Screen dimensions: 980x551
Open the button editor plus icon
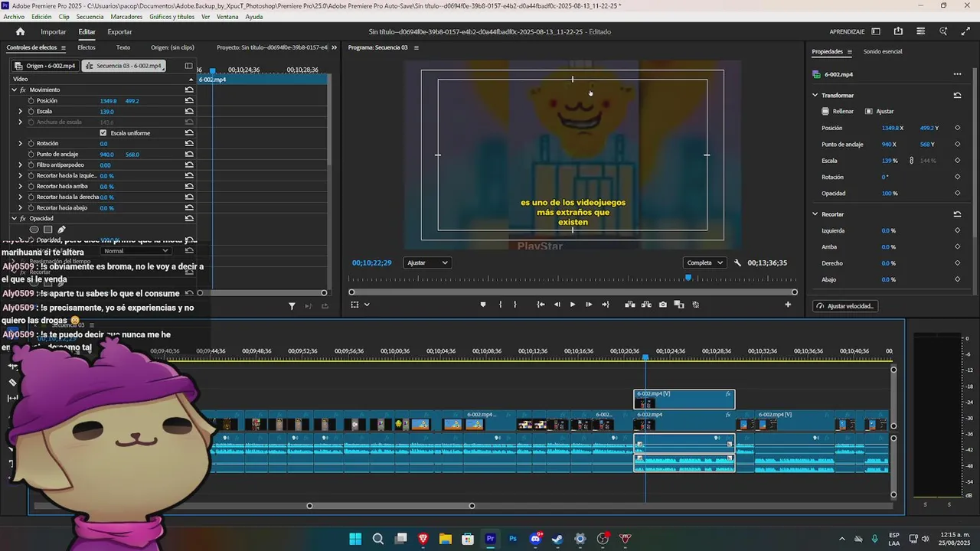point(788,305)
